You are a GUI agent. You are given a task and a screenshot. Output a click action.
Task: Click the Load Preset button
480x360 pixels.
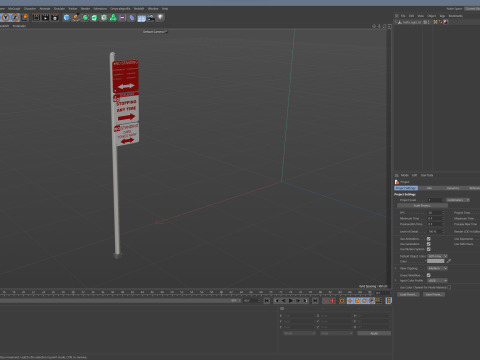(408, 295)
